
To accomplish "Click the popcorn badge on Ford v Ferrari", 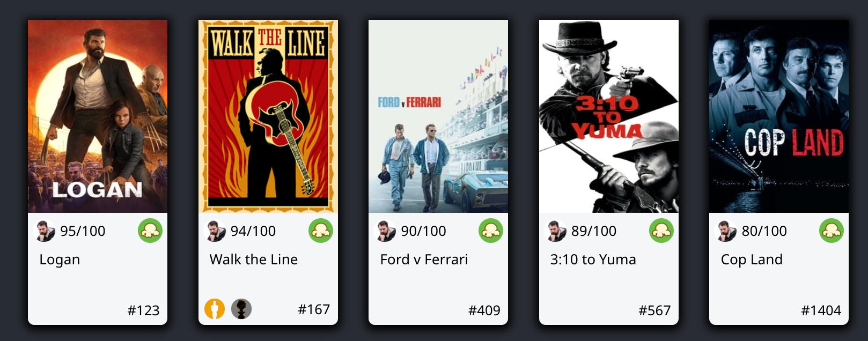I will coord(491,231).
